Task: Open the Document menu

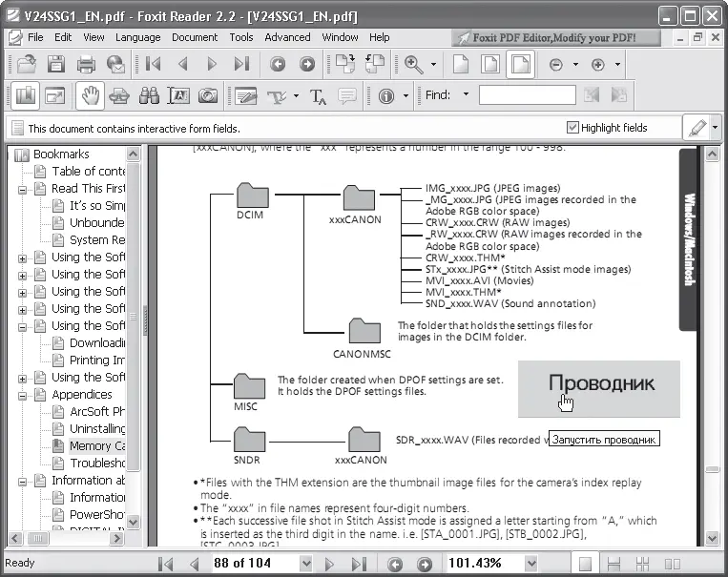Action: [195, 37]
